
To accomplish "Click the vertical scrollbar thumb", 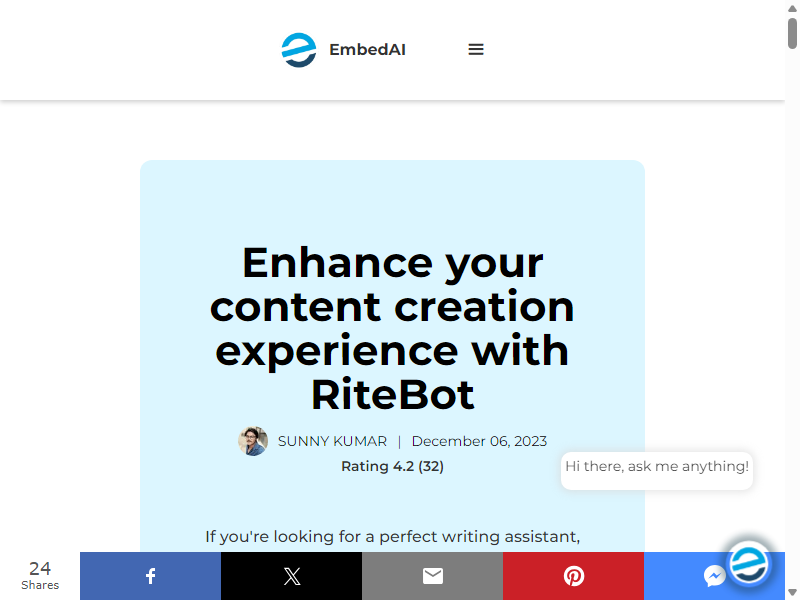I will 792,33.
